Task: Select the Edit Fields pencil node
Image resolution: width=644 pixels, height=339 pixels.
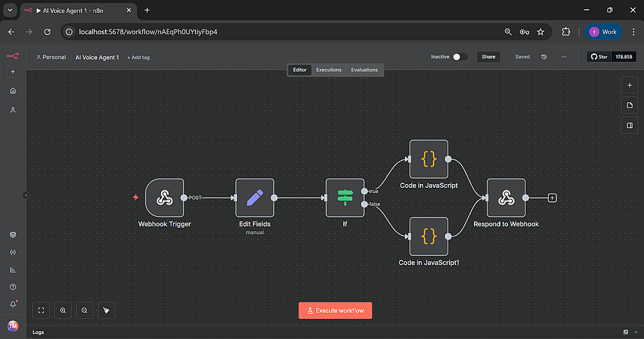Action: 254,197
